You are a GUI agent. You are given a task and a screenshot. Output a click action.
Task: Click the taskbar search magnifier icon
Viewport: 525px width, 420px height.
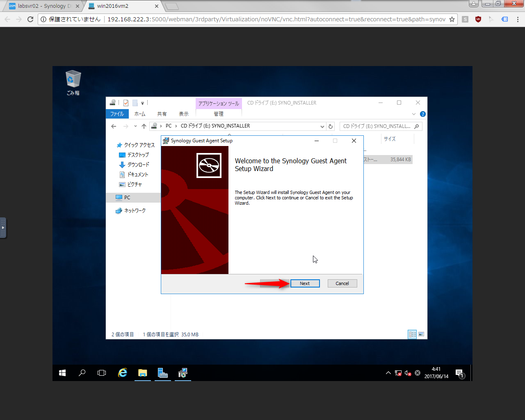(82, 373)
